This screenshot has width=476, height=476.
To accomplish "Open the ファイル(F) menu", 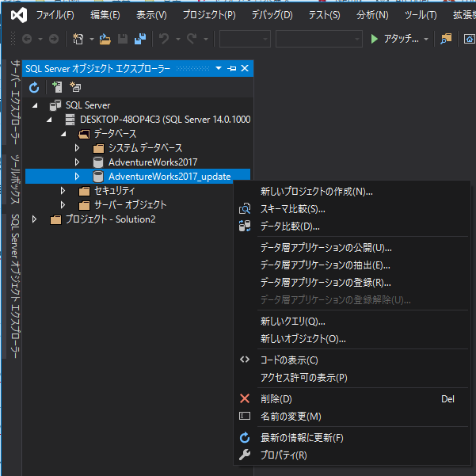I will 55,15.
